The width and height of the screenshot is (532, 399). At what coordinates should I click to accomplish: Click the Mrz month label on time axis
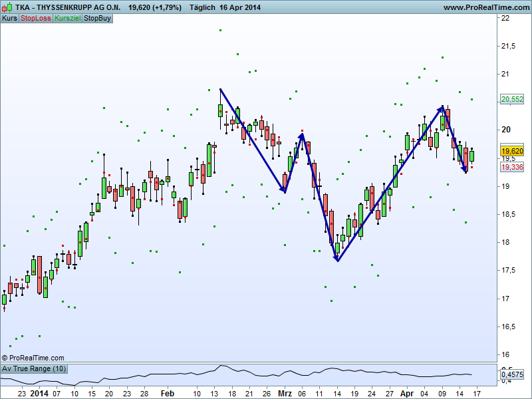pyautogui.click(x=285, y=394)
